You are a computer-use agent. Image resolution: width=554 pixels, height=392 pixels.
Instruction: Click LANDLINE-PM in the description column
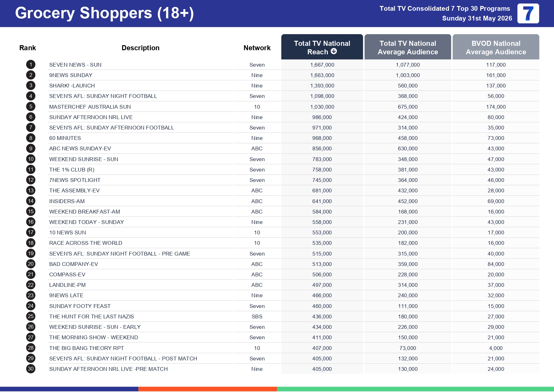[x=67, y=285]
